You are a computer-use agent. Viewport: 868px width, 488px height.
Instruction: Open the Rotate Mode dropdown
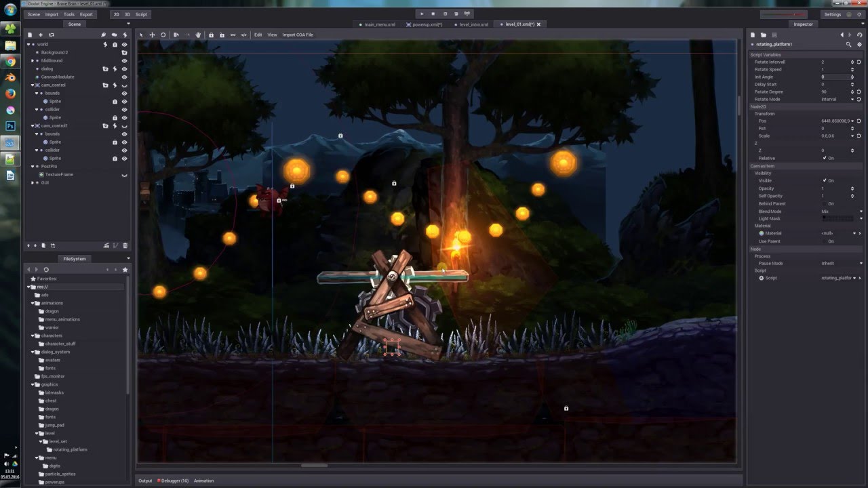838,99
